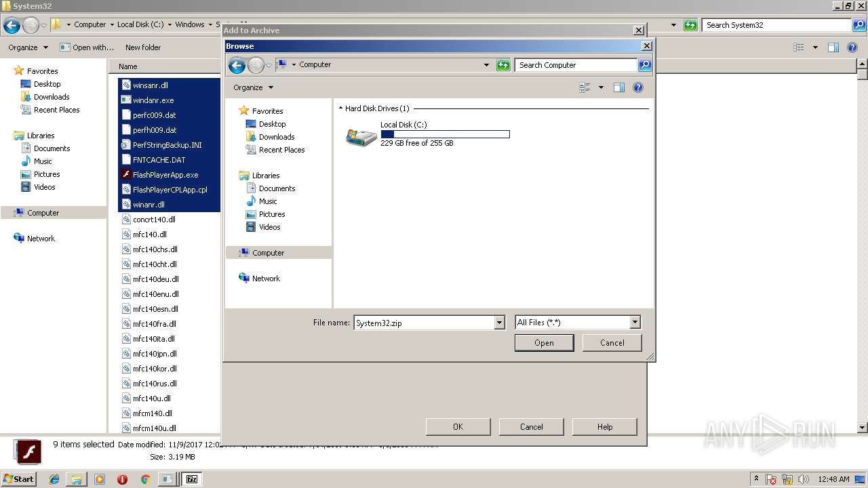This screenshot has height=488, width=868.
Task: Click Local Disk (C:) breadcrumb in System32 window
Action: [x=140, y=24]
